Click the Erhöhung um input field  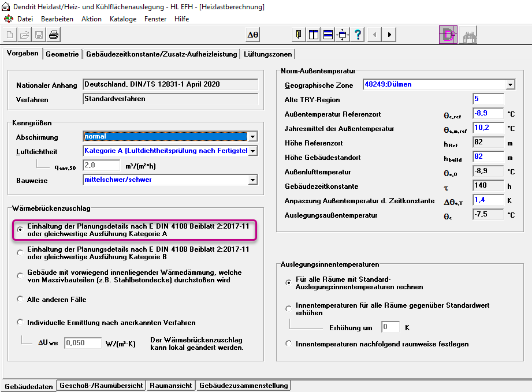coord(390,327)
